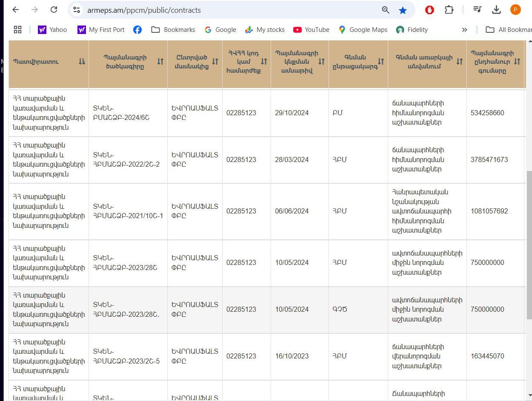Click the vertical page scrollbar
Image resolution: width=532 pixels, height=401 pixels.
[x=529, y=245]
